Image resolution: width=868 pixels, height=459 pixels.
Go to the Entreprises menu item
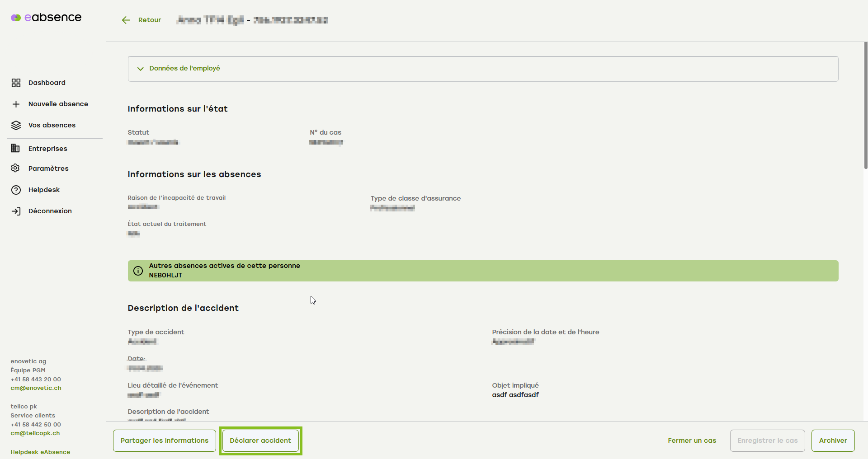[x=47, y=149]
